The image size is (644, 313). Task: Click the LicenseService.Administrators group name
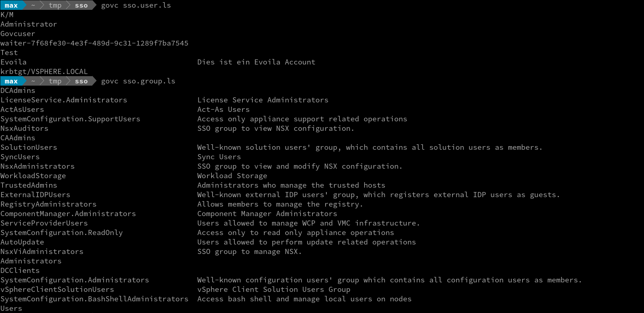pos(64,100)
